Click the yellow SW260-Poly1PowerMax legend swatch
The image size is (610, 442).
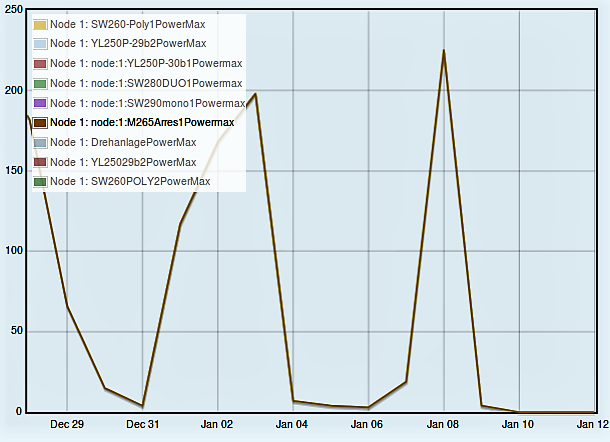pos(40,24)
